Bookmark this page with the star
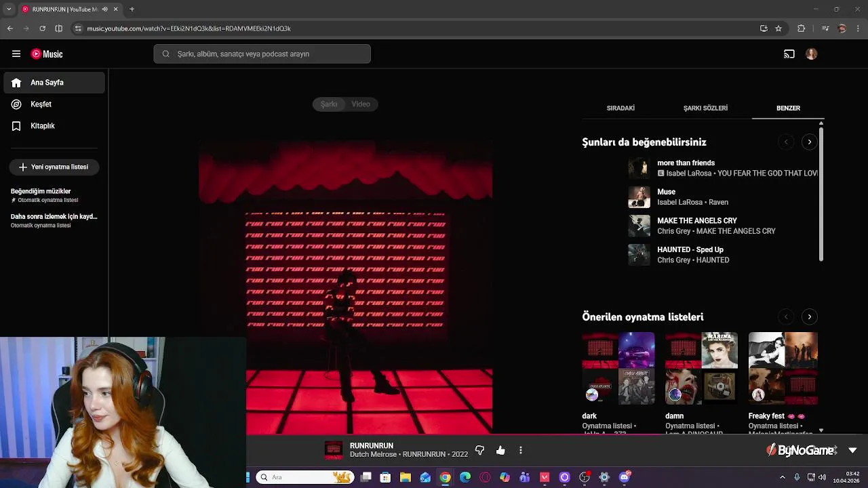Viewport: 868px width, 488px height. coord(778,28)
